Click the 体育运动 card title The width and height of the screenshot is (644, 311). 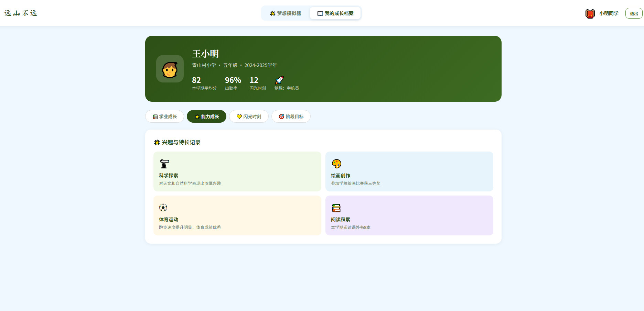coord(169,220)
